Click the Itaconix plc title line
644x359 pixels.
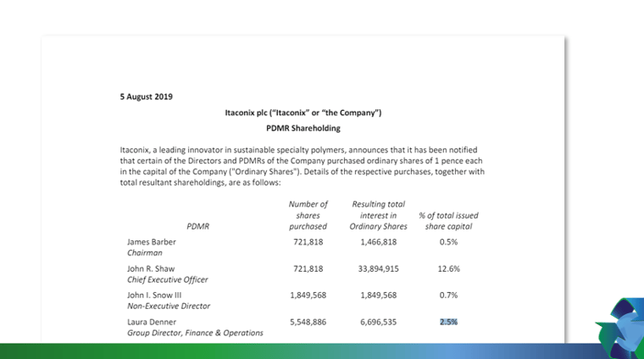tap(303, 113)
